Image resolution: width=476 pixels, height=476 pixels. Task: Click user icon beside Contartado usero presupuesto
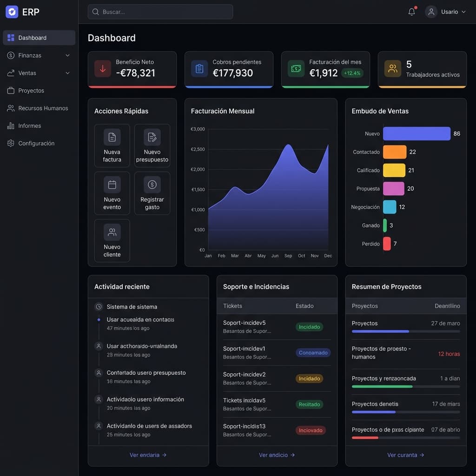99,372
